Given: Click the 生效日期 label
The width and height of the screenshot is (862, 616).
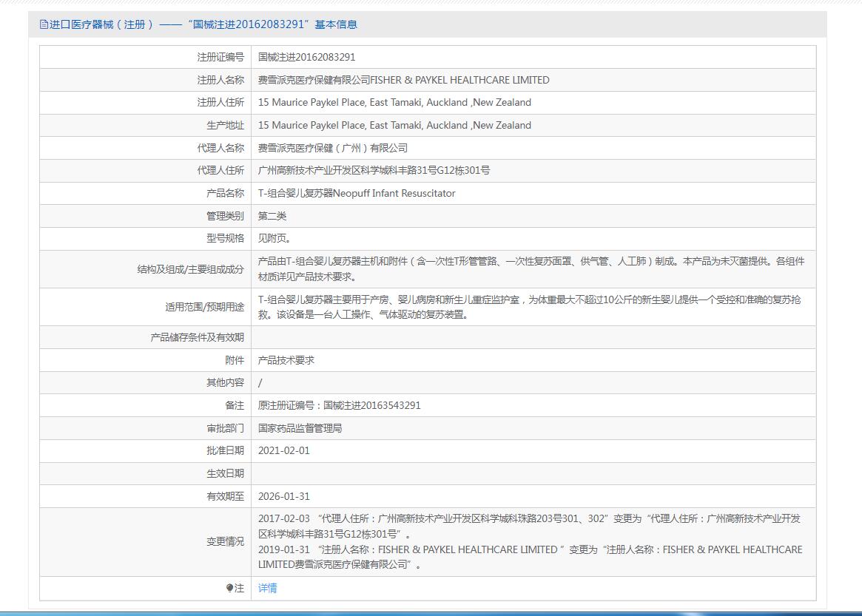Looking at the screenshot, I should coord(225,474).
